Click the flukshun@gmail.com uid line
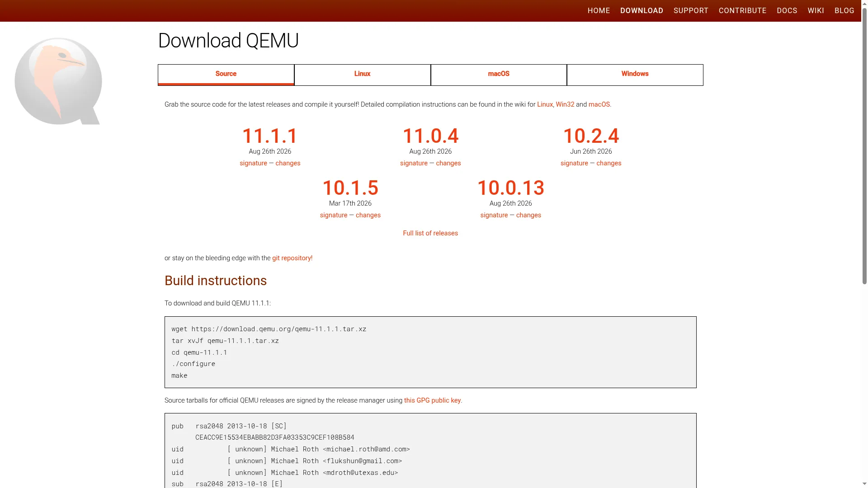Screen dimensions: 868x488 (x=287, y=461)
